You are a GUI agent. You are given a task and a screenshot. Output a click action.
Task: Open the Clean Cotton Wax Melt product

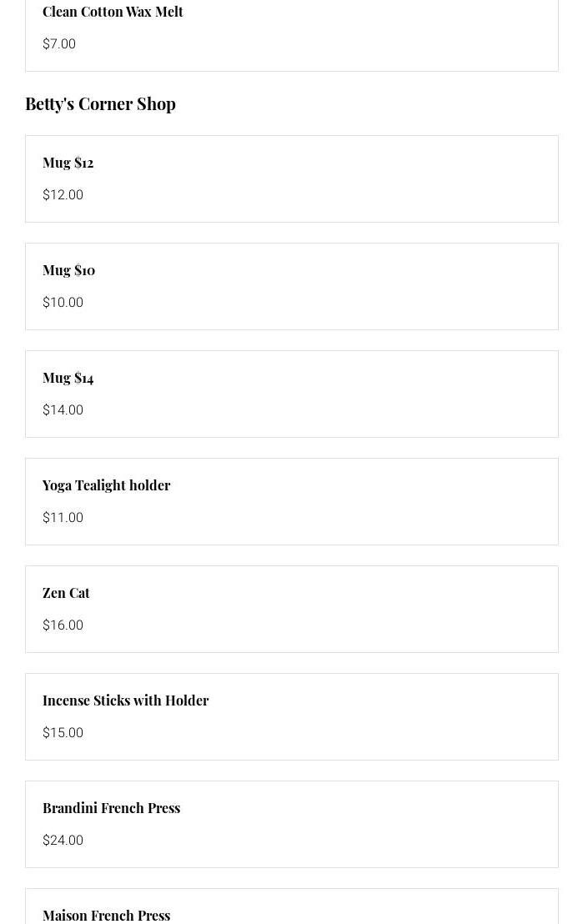[113, 12]
